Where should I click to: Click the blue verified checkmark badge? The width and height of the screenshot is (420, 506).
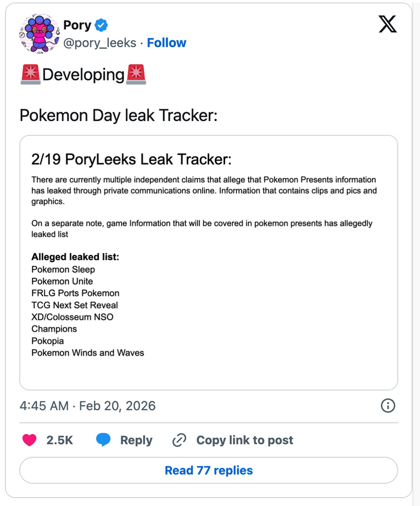coord(101,25)
